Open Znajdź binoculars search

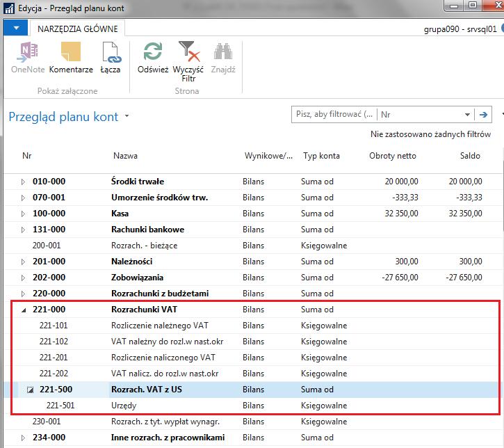[223, 57]
